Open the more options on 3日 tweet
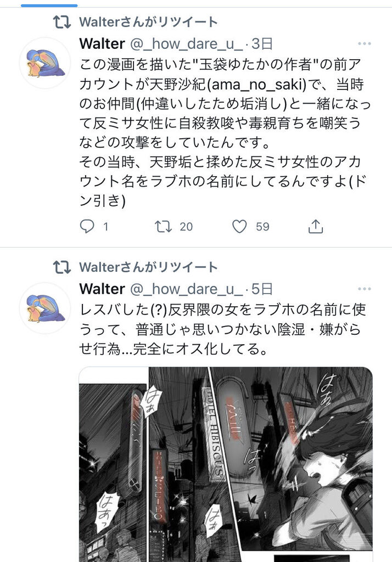The width and height of the screenshot is (392, 562). (x=365, y=44)
